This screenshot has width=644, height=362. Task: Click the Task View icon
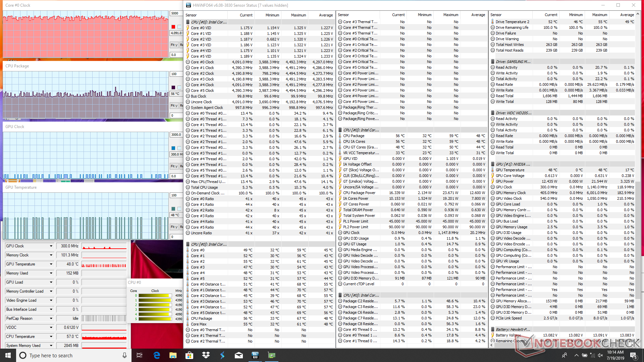click(x=140, y=355)
